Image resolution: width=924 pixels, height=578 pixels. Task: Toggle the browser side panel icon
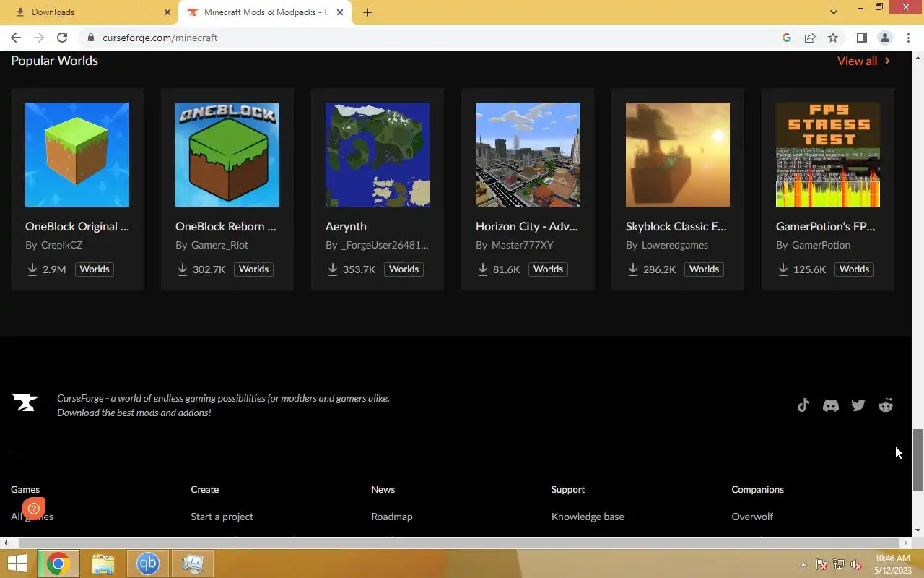861,38
